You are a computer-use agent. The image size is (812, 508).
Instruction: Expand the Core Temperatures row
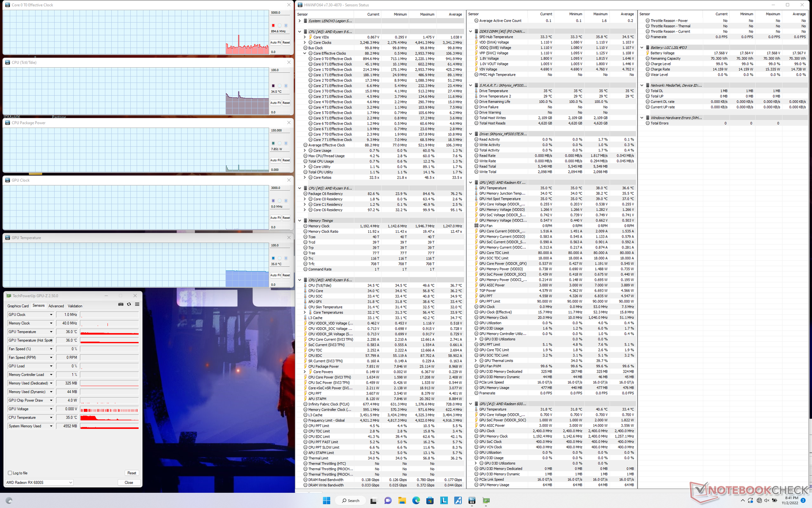(304, 312)
